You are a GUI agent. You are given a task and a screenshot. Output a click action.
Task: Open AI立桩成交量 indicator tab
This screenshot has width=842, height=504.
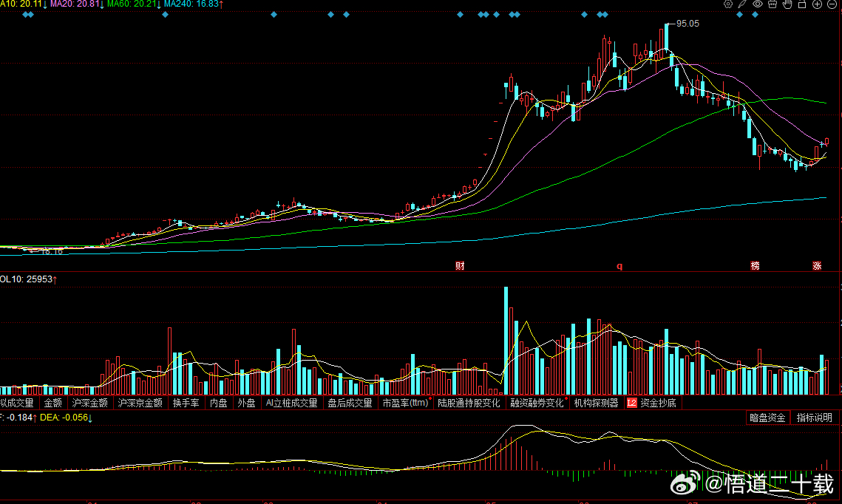[x=291, y=403]
